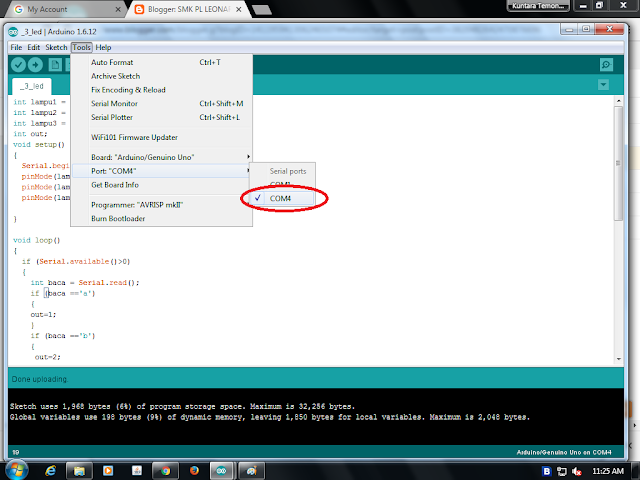Select Get Board Info

click(162, 185)
